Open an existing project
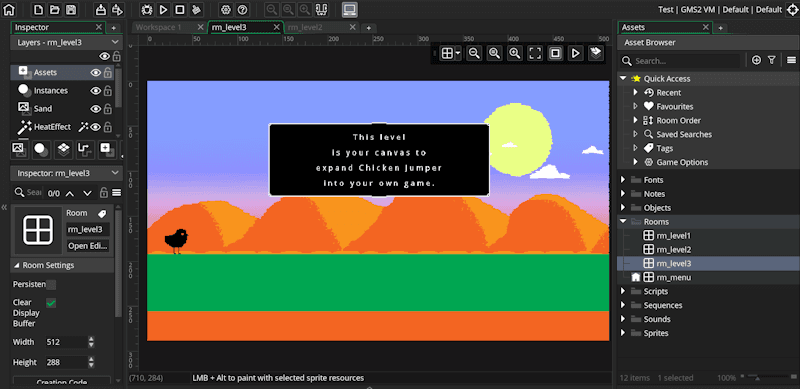 point(55,10)
